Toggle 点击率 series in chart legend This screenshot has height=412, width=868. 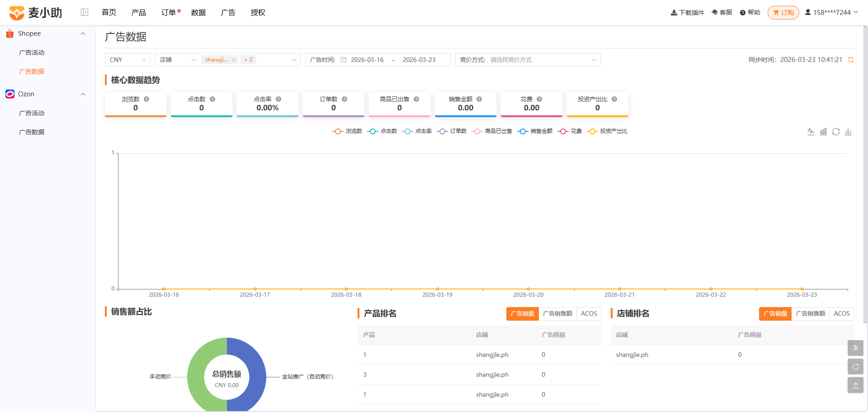click(417, 131)
